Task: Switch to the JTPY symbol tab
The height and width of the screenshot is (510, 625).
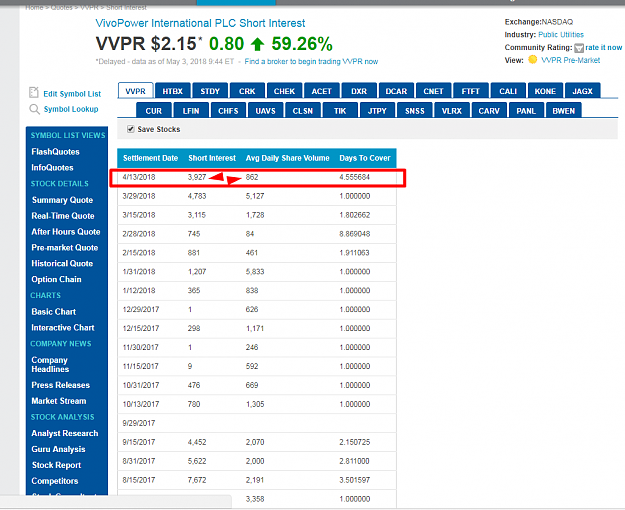Action: tap(377, 110)
